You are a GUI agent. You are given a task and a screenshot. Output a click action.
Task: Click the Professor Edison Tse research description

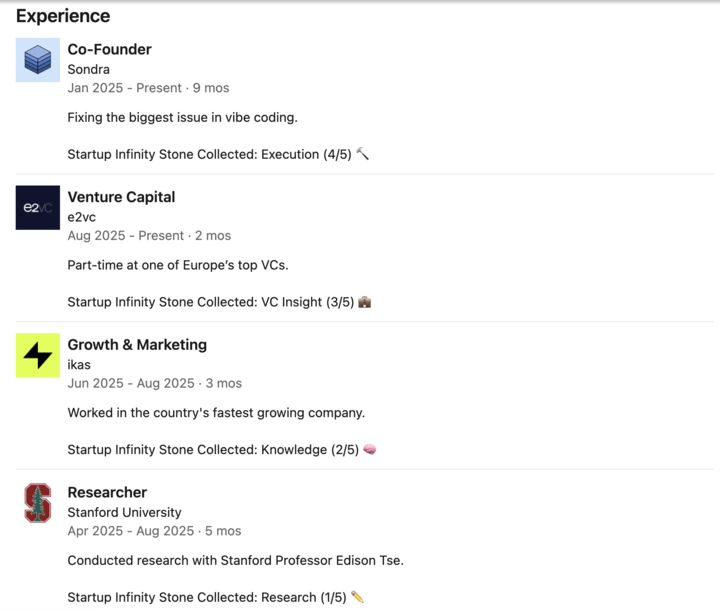(235, 561)
